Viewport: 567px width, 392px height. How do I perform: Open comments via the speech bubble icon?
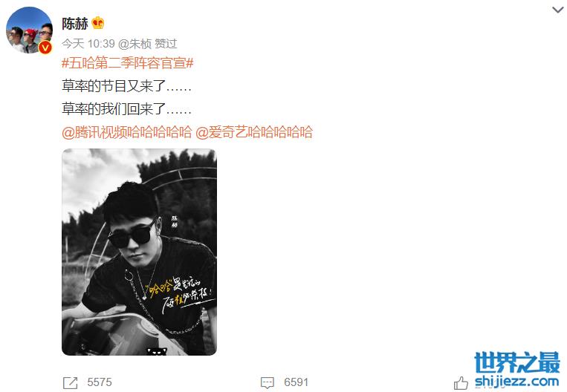[x=268, y=383]
